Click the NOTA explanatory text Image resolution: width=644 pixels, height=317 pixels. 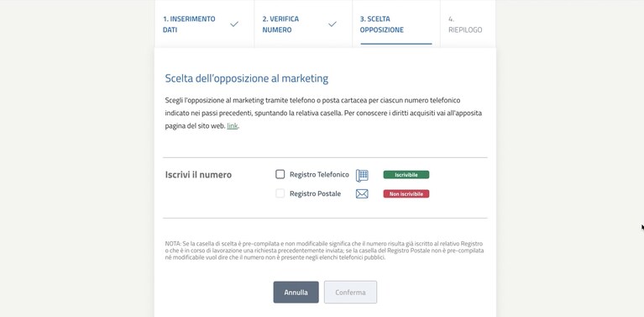tap(324, 251)
